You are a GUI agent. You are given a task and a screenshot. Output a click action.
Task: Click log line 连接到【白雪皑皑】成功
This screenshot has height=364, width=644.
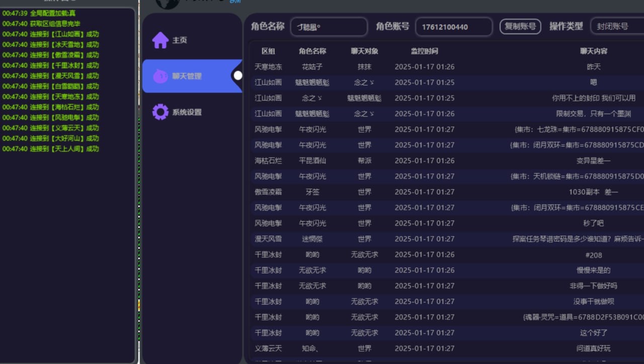[50, 86]
